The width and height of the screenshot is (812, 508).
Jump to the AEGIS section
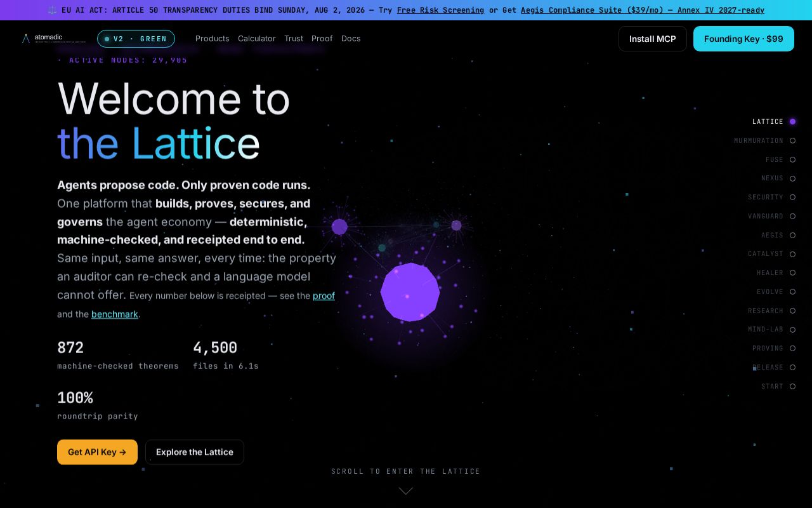tap(778, 236)
